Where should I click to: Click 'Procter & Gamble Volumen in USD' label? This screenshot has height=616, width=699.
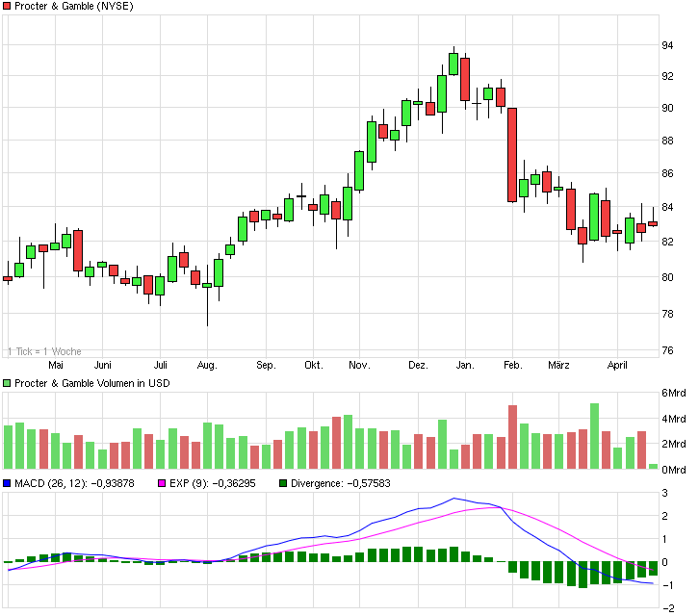[92, 383]
